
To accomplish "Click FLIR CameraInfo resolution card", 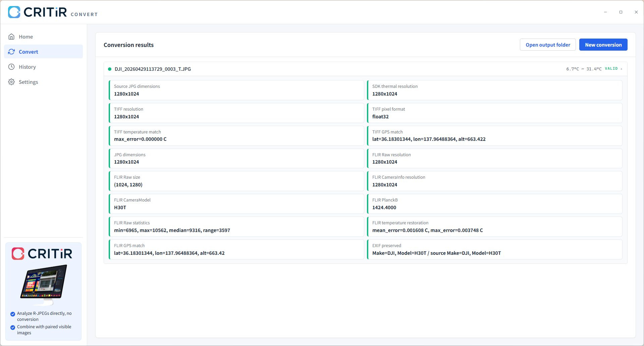I will click(495, 181).
